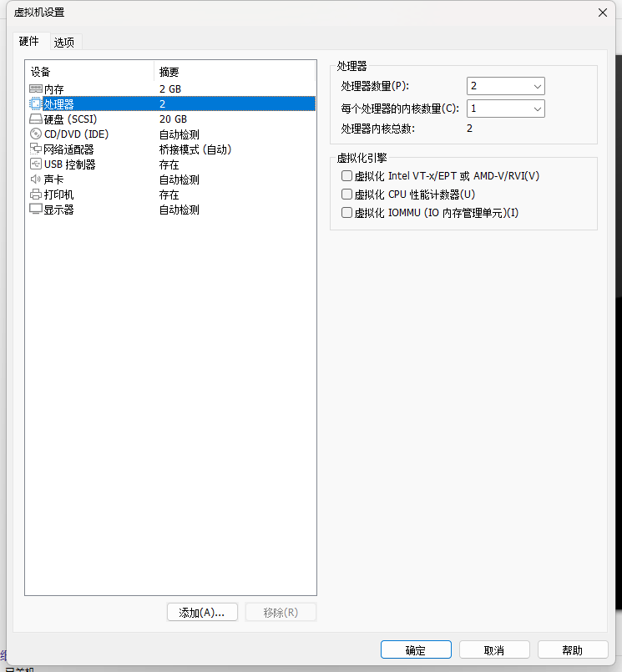Toggle 虚拟化 CPU 性能计数器 checkbox
622x672 pixels.
(347, 195)
